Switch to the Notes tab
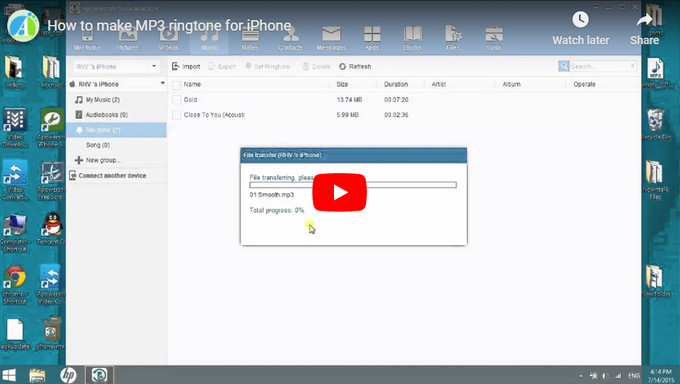The height and width of the screenshot is (384, 680). point(250,39)
